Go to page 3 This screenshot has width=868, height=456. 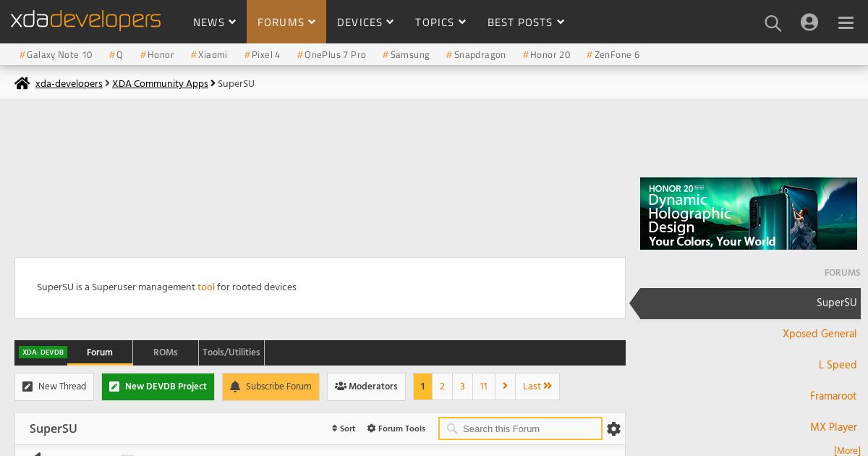[x=462, y=387]
